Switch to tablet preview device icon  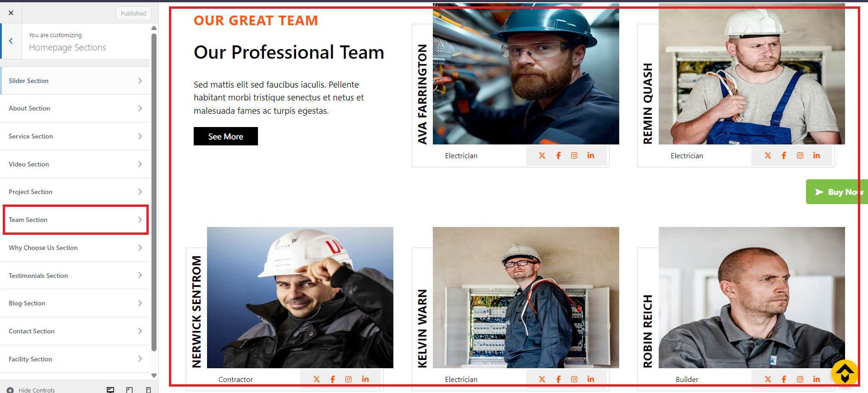point(129,390)
